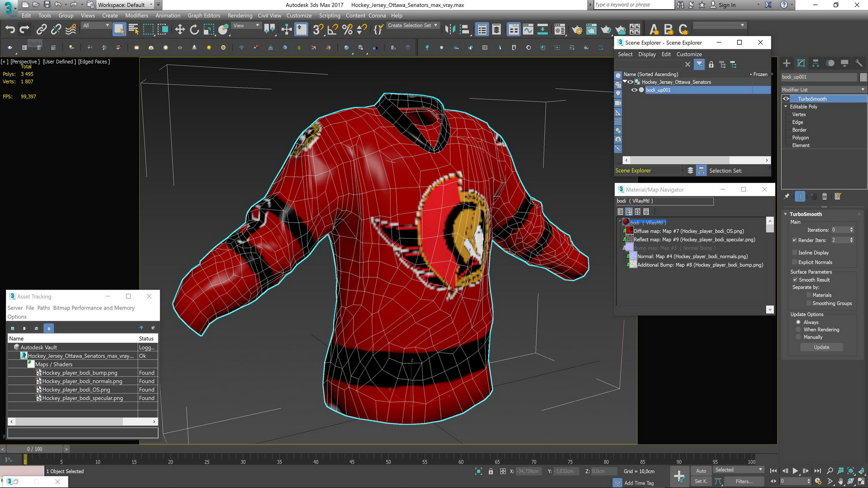Open the Modifiers menu

click(137, 15)
